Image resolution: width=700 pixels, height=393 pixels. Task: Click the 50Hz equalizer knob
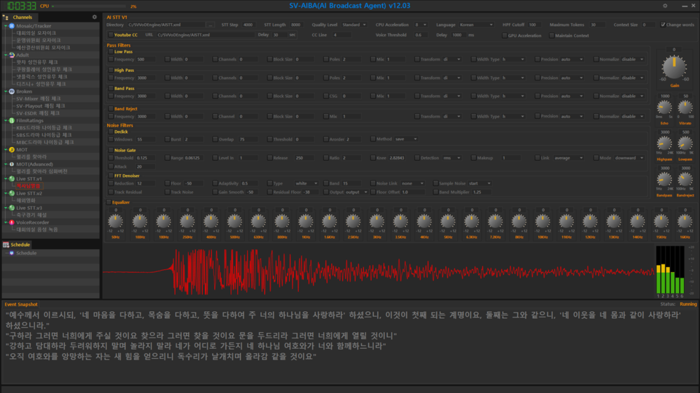pyautogui.click(x=116, y=221)
